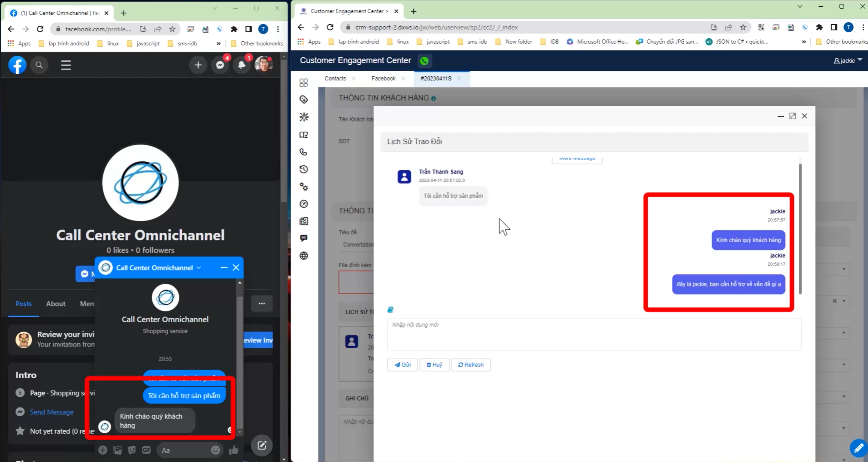The height and width of the screenshot is (462, 868).
Task: Open the knowledge book icon in sidebar
Action: point(303,135)
